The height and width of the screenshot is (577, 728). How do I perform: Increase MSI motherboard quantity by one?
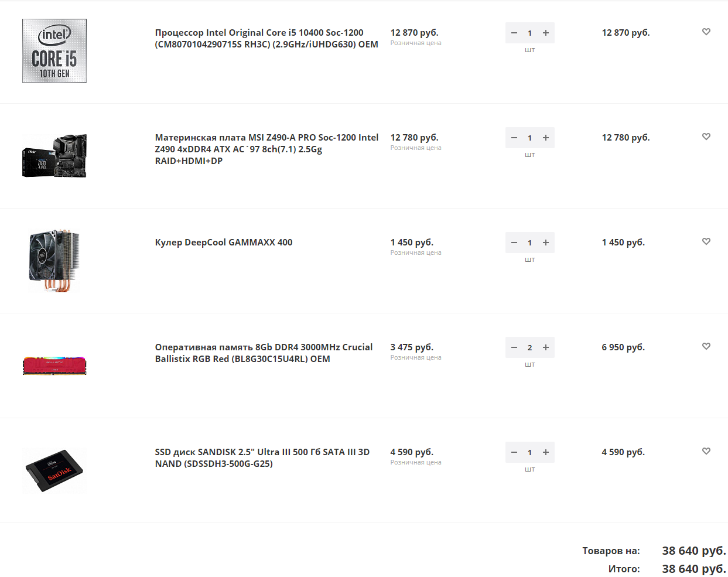(x=546, y=138)
